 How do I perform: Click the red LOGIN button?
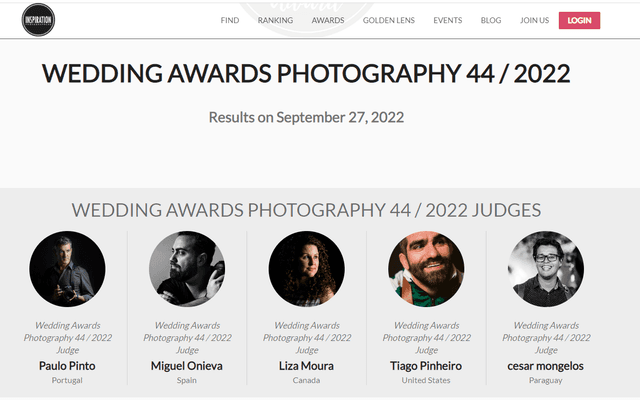[579, 20]
